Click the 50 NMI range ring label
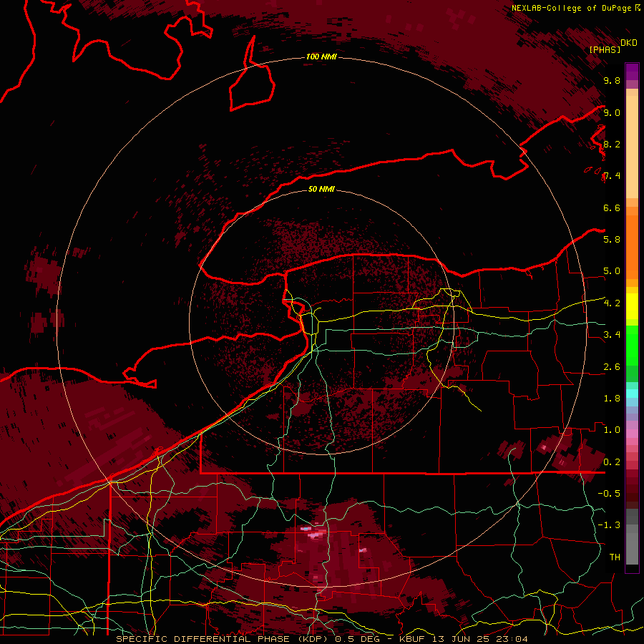This screenshot has width=644, height=644. (x=321, y=190)
